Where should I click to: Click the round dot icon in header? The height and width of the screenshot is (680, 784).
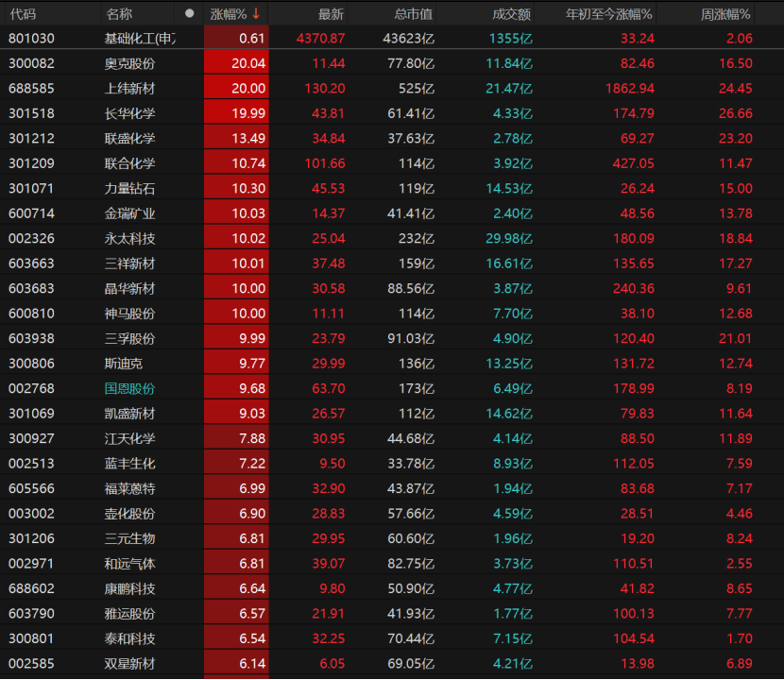(x=190, y=13)
